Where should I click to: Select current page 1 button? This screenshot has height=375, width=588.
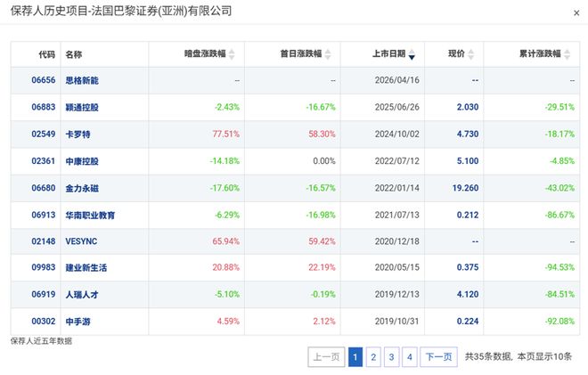coord(355,357)
